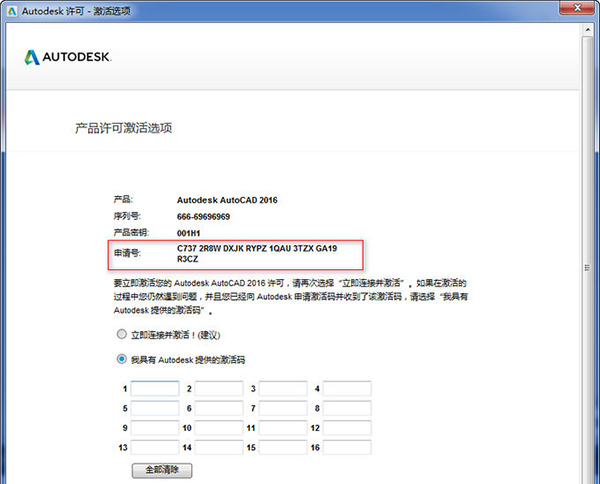
Task: Click activation code field 6
Action: [x=219, y=408]
